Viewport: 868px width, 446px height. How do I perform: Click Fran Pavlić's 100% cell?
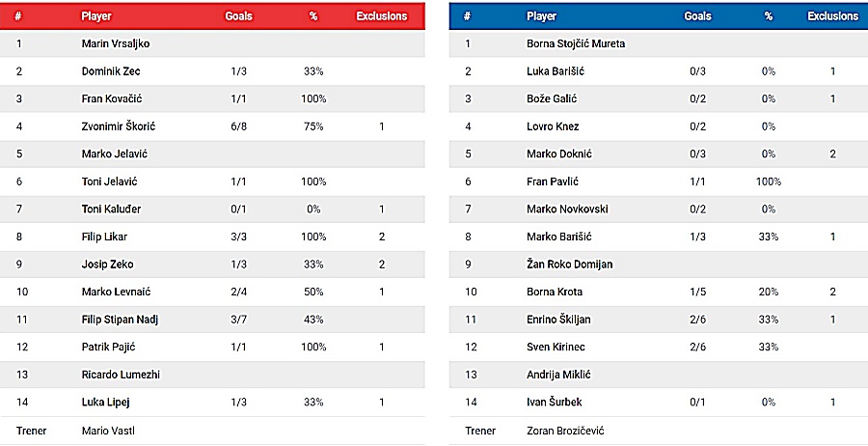click(x=769, y=181)
